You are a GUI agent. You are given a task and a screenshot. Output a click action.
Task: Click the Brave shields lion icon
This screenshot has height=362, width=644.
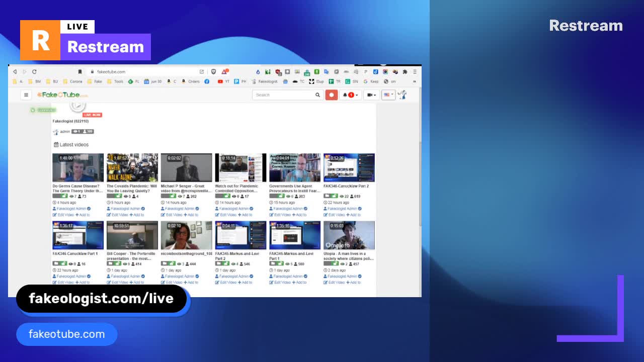click(213, 71)
